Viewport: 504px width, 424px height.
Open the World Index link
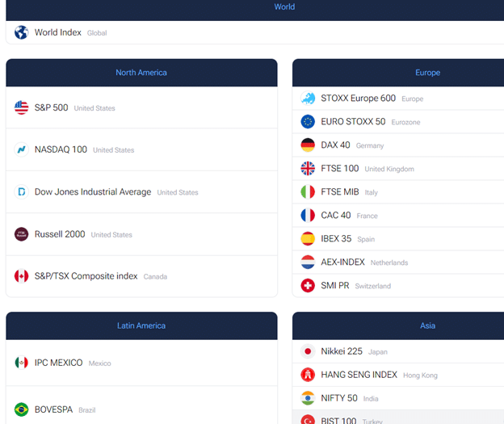(x=58, y=32)
